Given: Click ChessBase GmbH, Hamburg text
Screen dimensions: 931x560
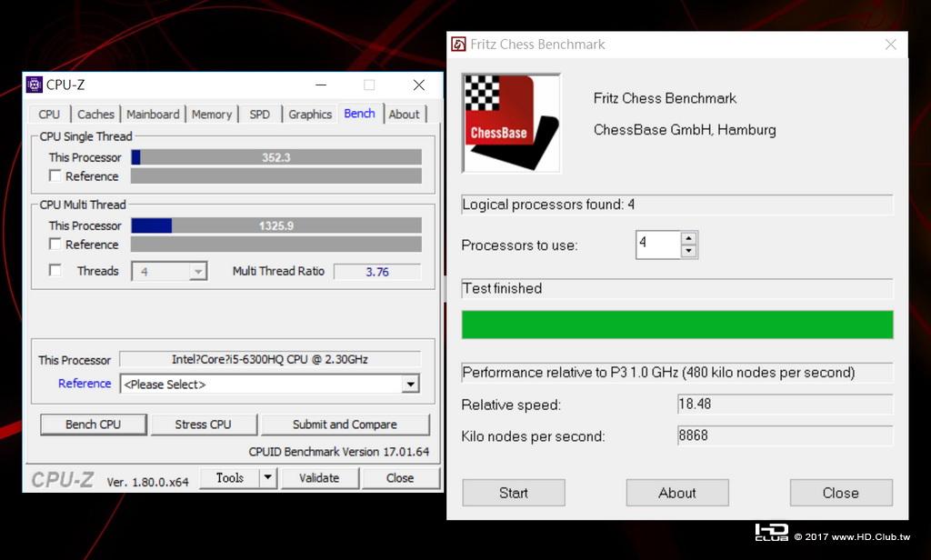Looking at the screenshot, I should point(685,130).
